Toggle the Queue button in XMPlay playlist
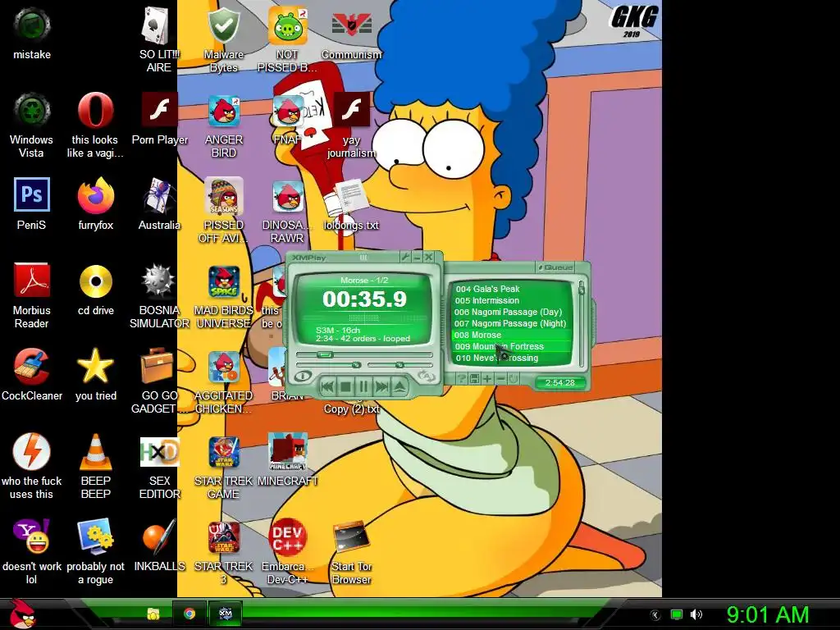The height and width of the screenshot is (630, 840). (x=556, y=267)
